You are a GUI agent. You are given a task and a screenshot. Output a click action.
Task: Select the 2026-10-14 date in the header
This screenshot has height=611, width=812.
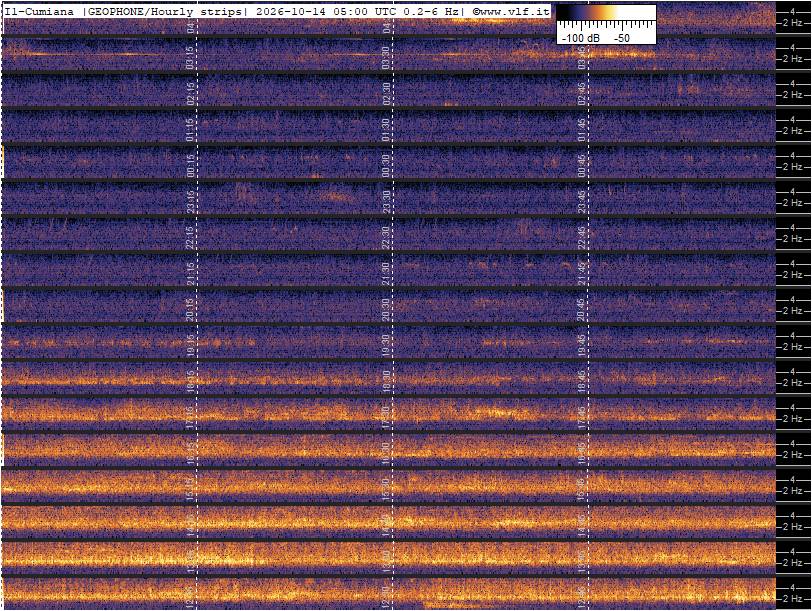click(x=291, y=11)
